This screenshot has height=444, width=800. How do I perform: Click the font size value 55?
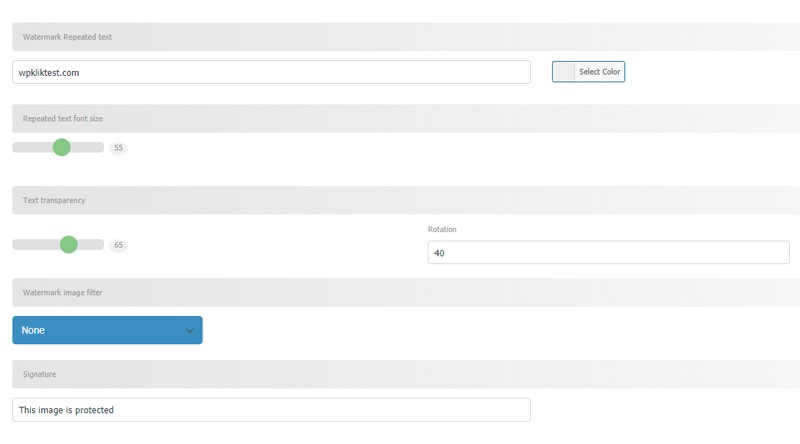point(118,148)
